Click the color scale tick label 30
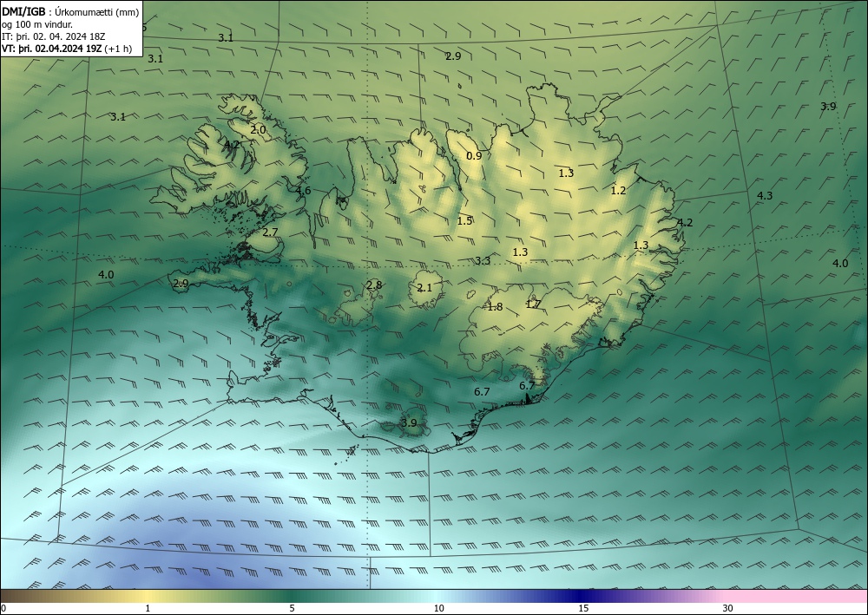This screenshot has width=868, height=615. [728, 608]
